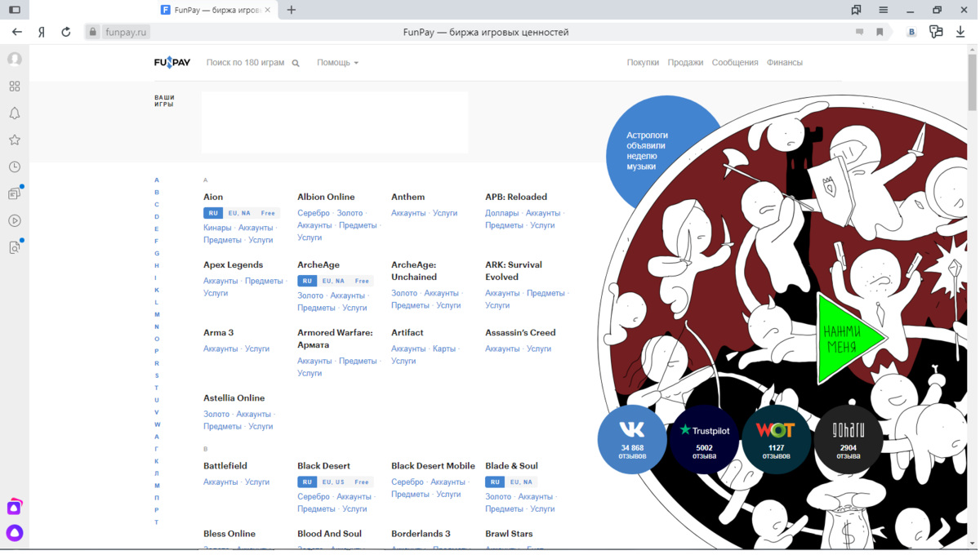Select Free server for Aion
The width and height of the screenshot is (980, 555).
268,213
